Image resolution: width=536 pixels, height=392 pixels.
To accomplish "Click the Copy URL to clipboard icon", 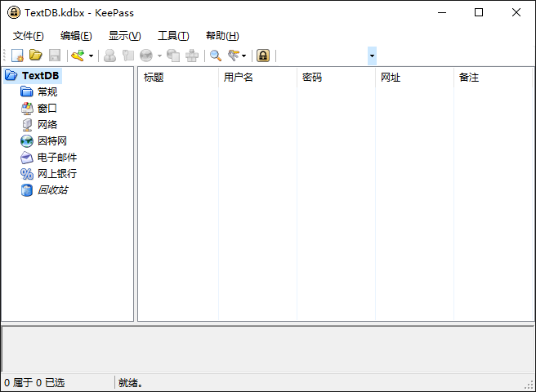I will [173, 56].
